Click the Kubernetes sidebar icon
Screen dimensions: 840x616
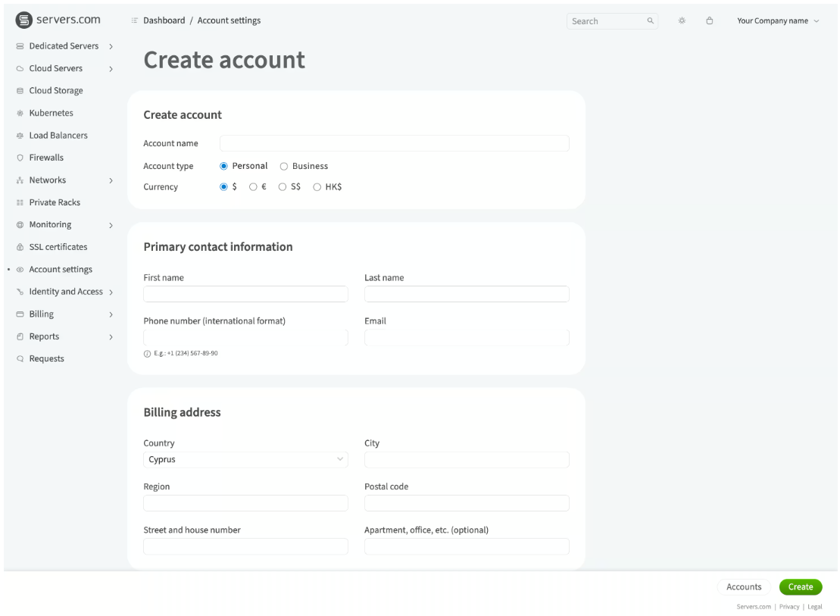[20, 114]
